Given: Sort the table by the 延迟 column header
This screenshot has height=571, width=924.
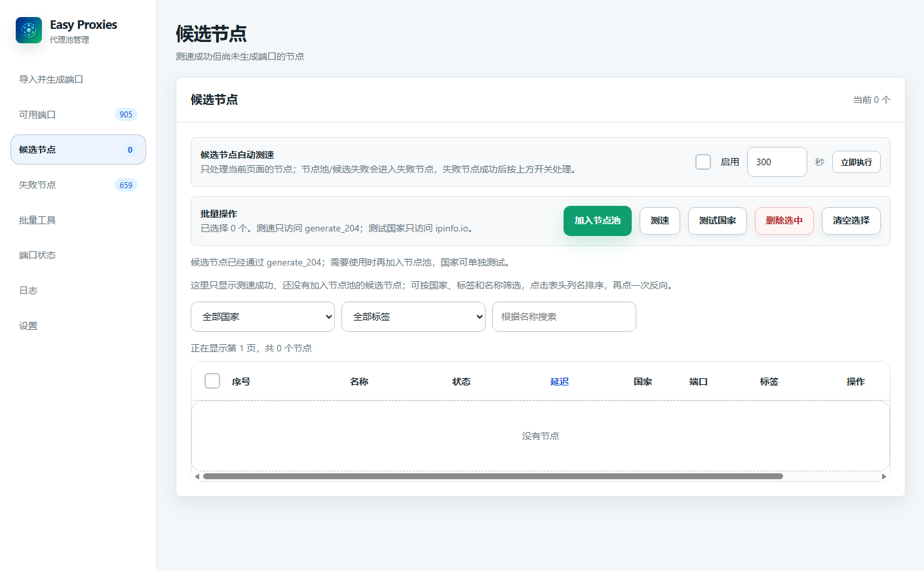Looking at the screenshot, I should pyautogui.click(x=560, y=382).
